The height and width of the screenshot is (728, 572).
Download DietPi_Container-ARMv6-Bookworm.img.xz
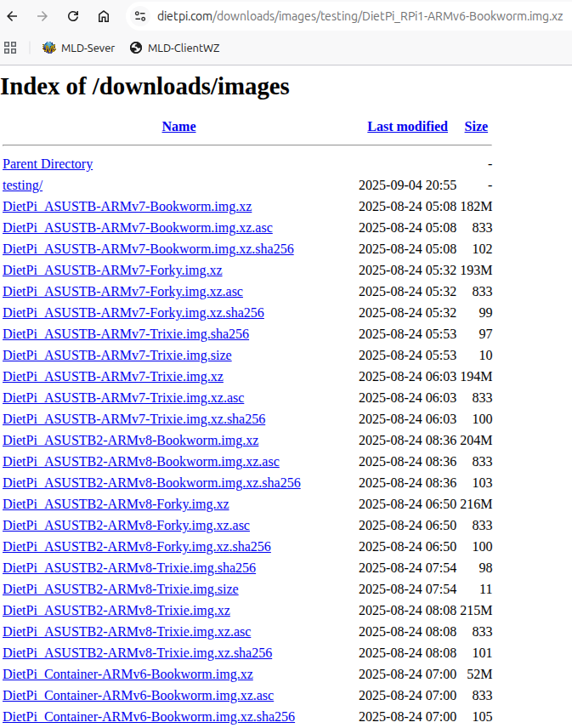(128, 674)
